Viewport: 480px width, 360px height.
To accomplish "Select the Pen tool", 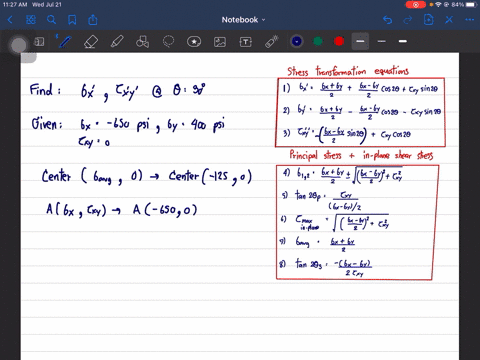I will [64, 41].
